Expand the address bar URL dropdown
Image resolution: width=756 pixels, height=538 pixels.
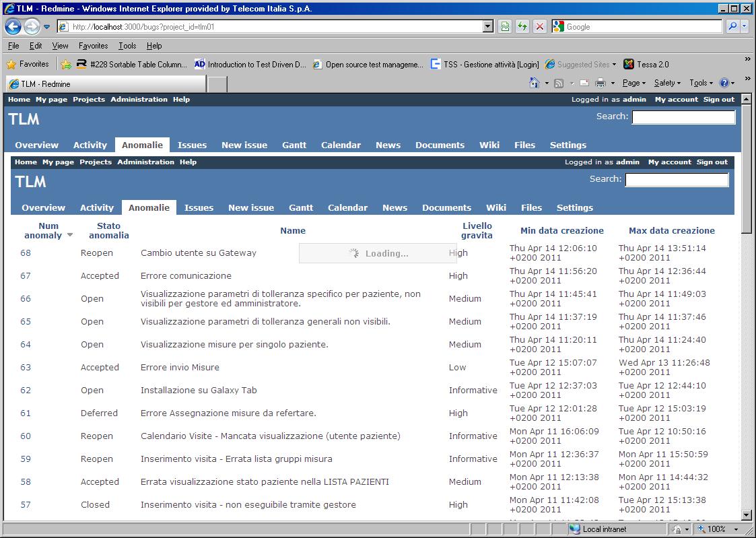(x=488, y=27)
